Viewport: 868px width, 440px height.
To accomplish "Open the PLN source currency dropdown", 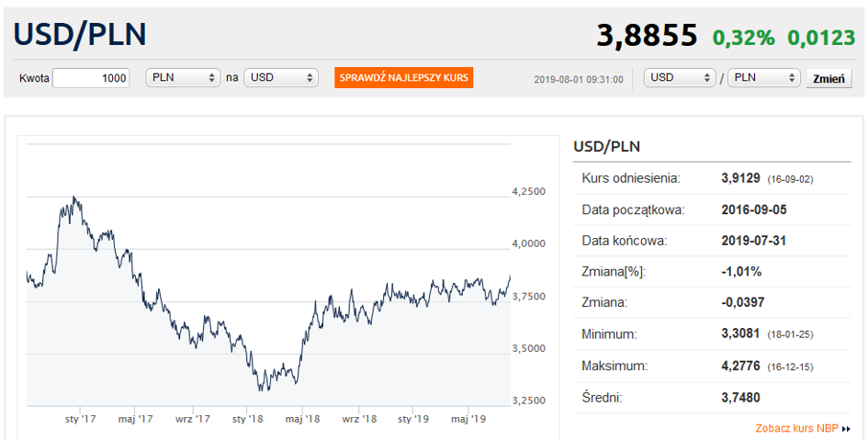I will pos(183,77).
